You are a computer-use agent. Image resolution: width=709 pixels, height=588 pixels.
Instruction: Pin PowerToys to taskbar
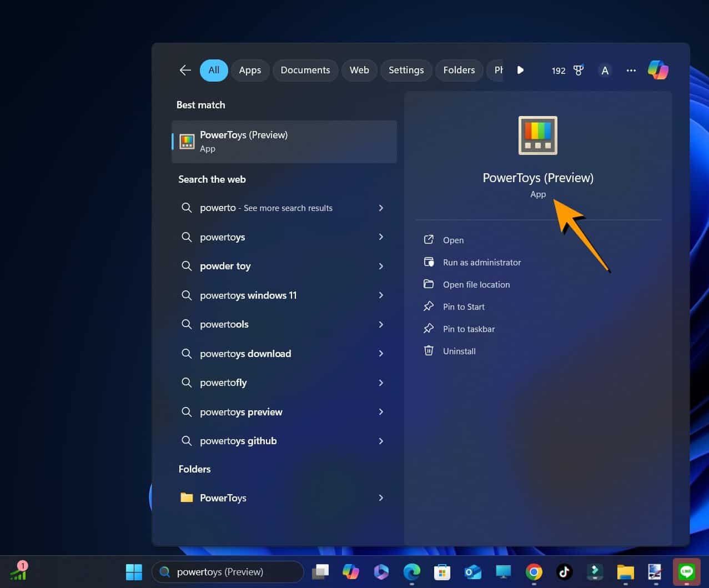click(468, 329)
